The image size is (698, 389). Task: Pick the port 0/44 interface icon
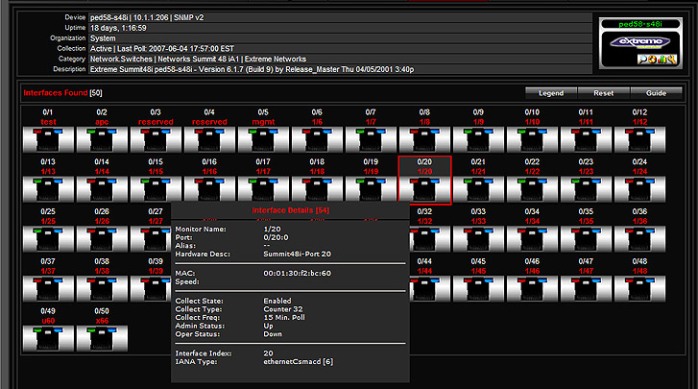430,289
